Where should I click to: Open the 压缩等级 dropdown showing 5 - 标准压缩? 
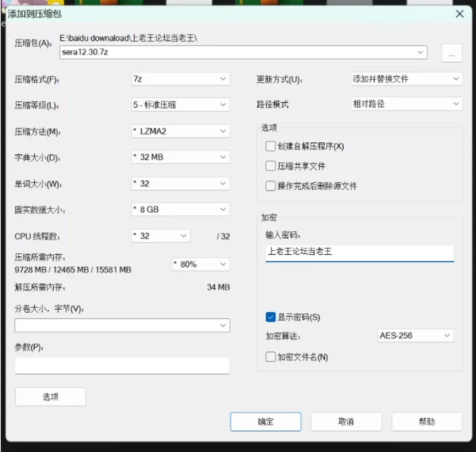coord(180,105)
